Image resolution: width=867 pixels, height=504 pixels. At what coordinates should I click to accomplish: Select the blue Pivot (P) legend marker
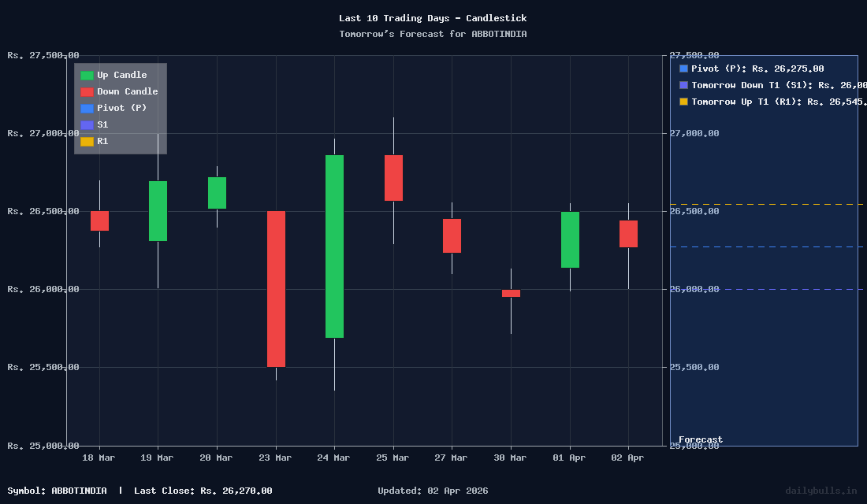[87, 108]
